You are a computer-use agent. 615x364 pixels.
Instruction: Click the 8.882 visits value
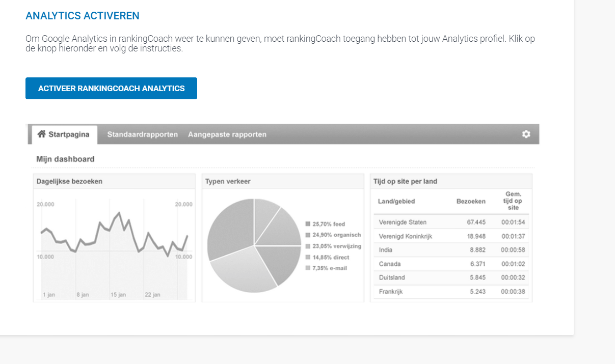(477, 250)
